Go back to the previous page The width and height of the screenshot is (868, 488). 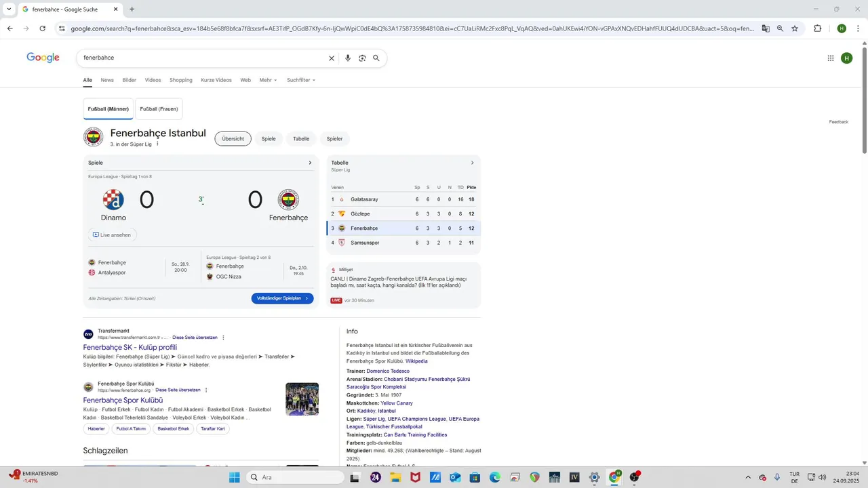coord(9,28)
